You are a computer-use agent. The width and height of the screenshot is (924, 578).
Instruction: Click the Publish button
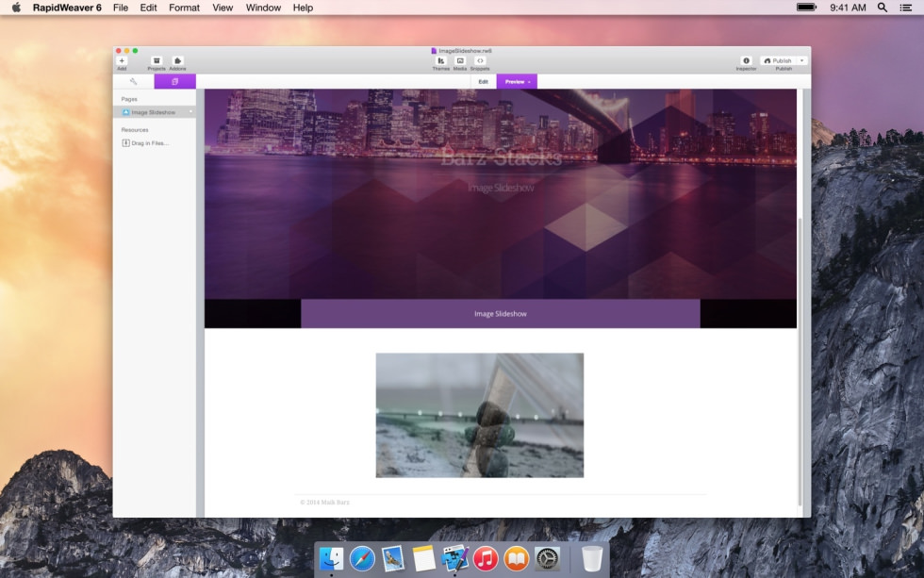(778, 60)
